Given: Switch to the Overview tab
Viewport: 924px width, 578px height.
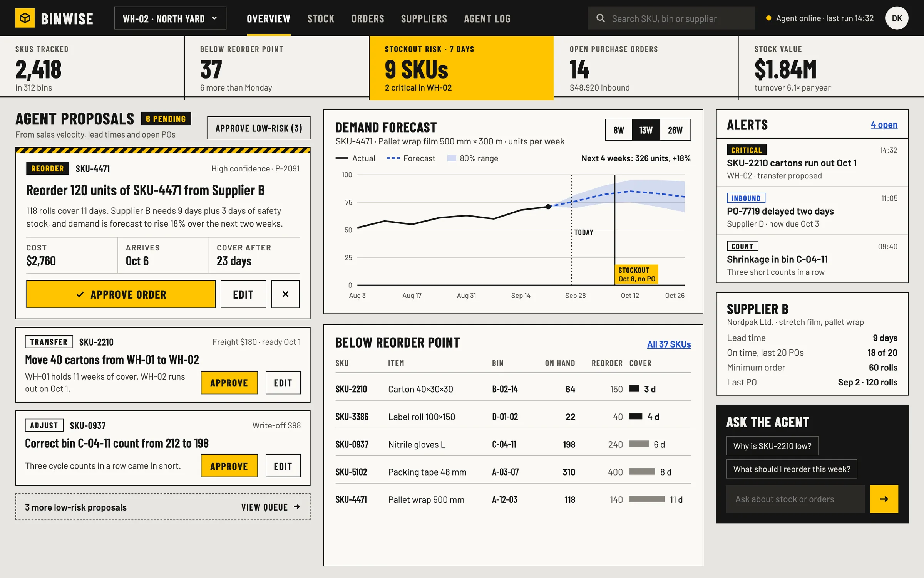Looking at the screenshot, I should click(269, 18).
